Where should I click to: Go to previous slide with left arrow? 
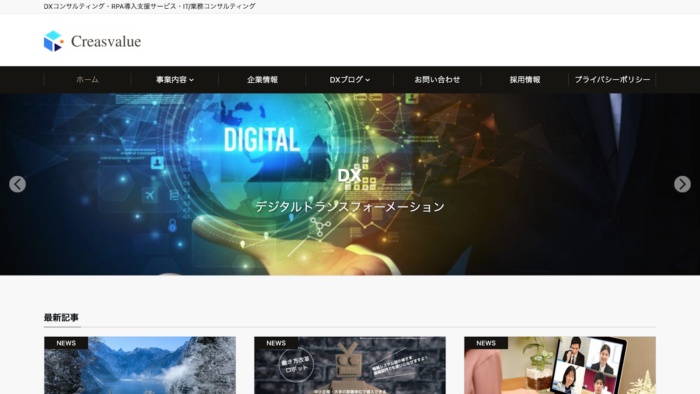pyautogui.click(x=17, y=184)
